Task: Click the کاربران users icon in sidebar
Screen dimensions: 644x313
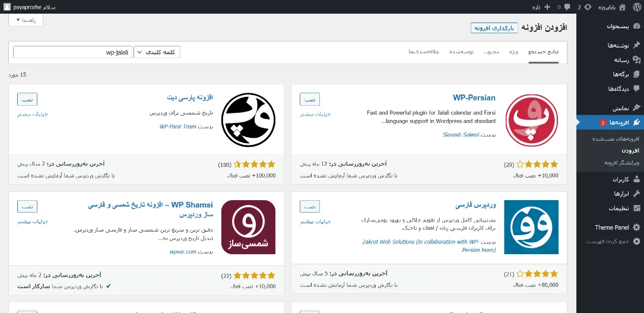Action: (636, 179)
